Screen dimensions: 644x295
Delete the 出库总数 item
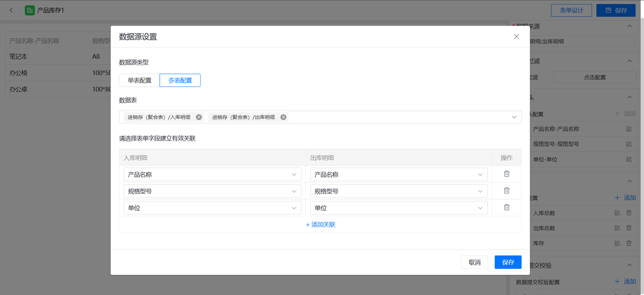click(628, 228)
